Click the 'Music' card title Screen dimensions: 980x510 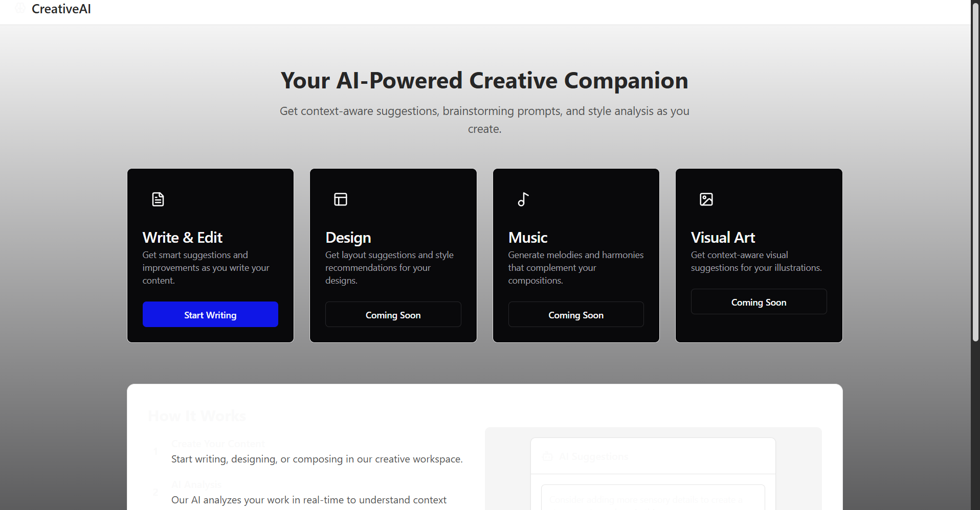[528, 238]
